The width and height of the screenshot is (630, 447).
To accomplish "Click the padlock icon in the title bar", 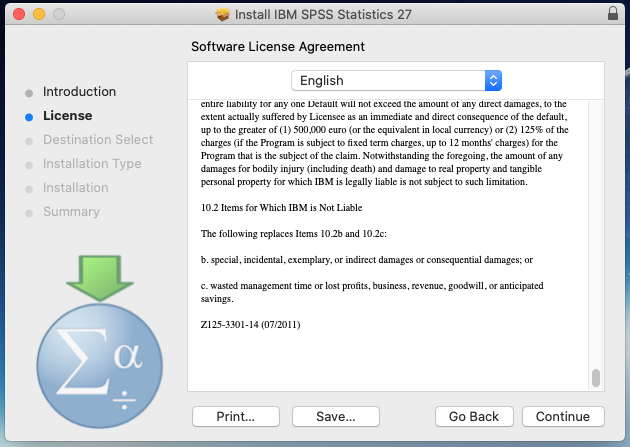I will click(x=613, y=13).
